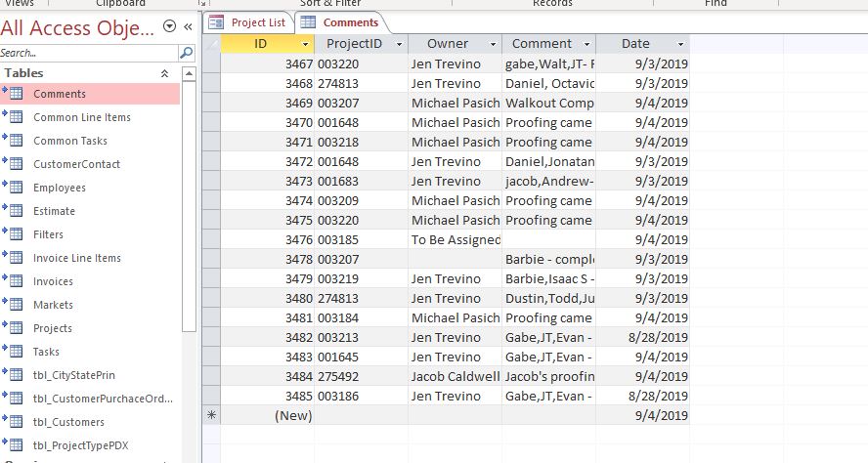Collapse the Tables group
868x463 pixels.
(x=164, y=73)
